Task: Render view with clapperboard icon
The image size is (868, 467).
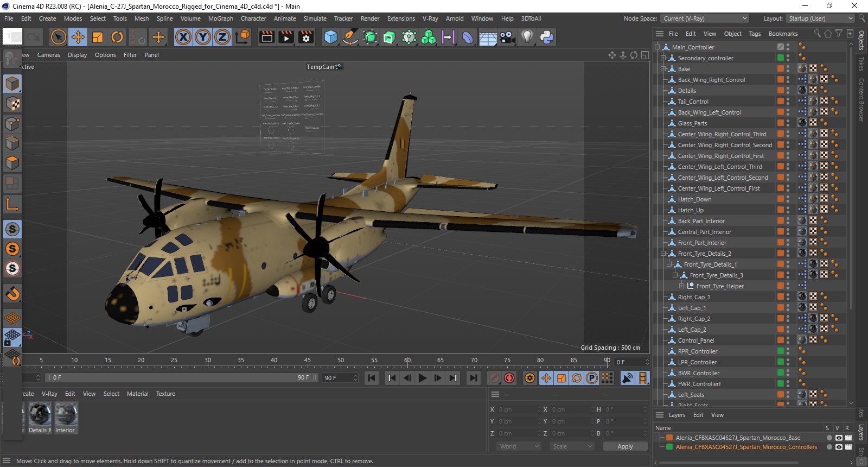Action: [x=267, y=37]
